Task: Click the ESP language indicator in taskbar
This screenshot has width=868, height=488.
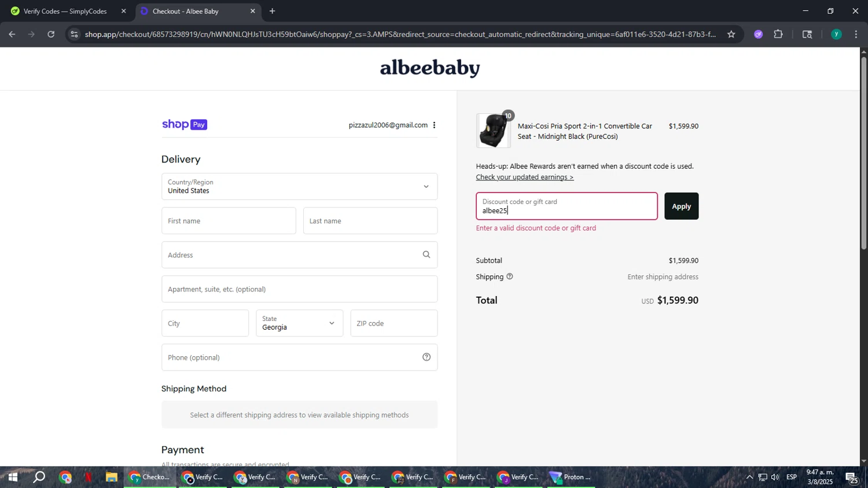Action: [x=792, y=477]
